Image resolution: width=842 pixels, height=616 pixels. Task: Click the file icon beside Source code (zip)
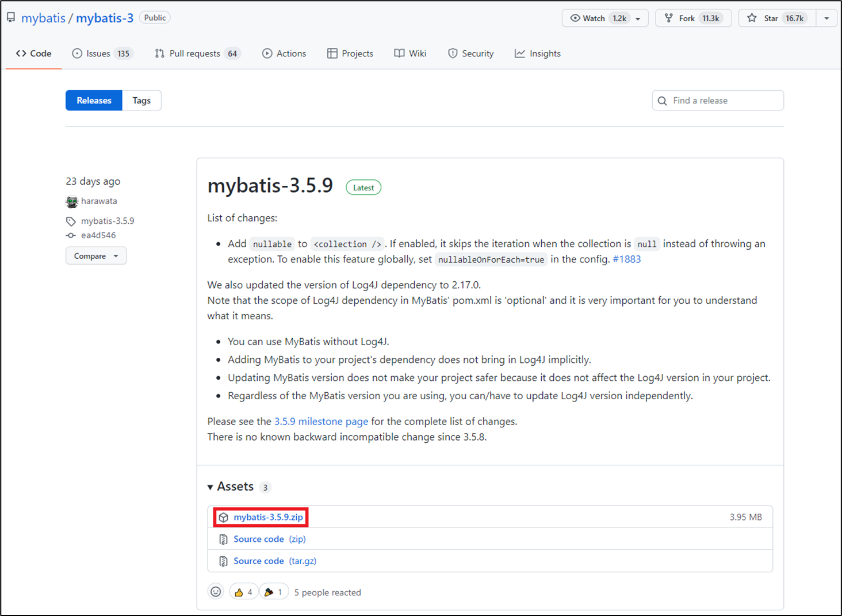pos(223,540)
